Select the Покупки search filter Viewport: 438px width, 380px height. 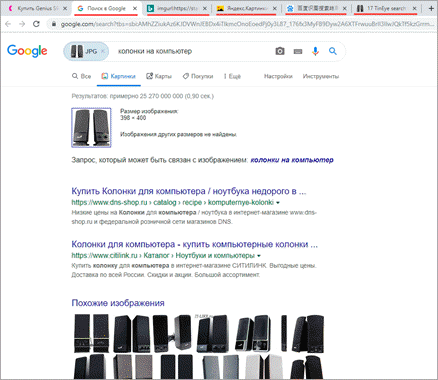pos(198,76)
